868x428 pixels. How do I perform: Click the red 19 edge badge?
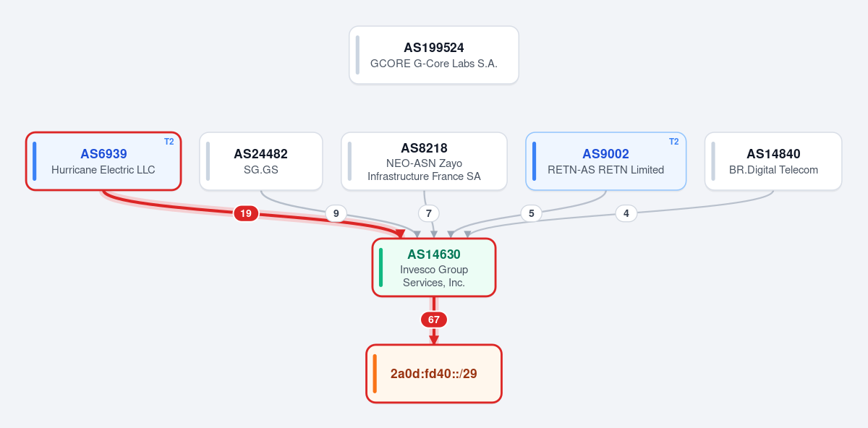point(246,213)
